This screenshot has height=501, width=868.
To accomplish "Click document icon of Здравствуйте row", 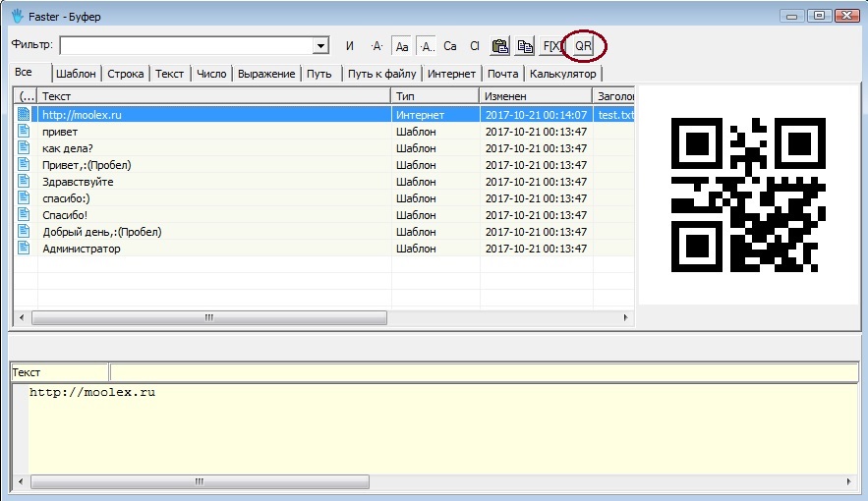I will (24, 181).
